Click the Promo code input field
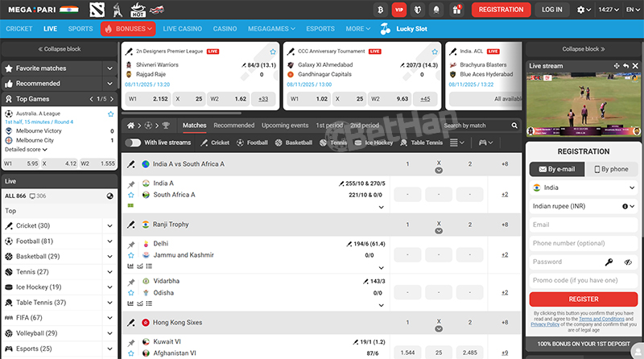644x359 pixels. [583, 281]
